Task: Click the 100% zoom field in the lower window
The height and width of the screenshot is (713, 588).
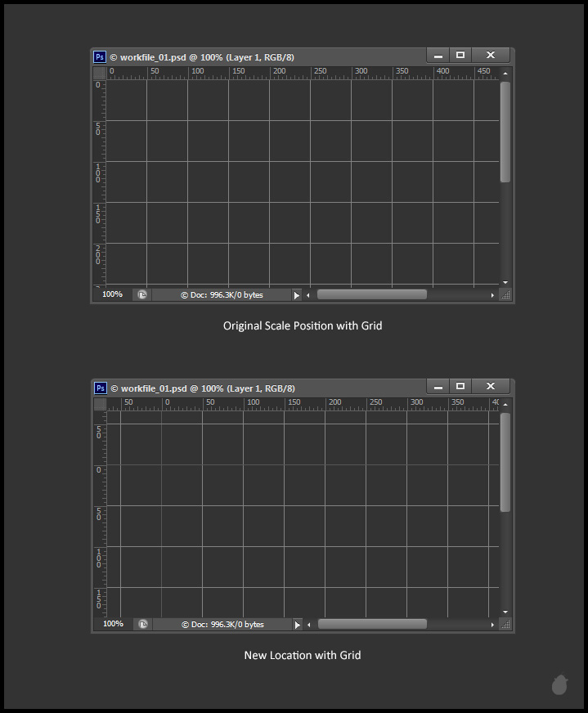Action: pyautogui.click(x=113, y=624)
